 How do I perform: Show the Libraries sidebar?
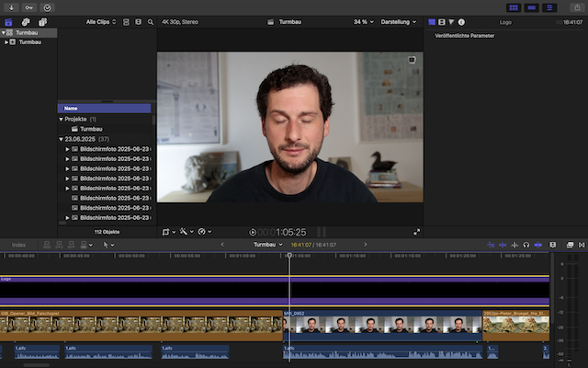point(8,22)
